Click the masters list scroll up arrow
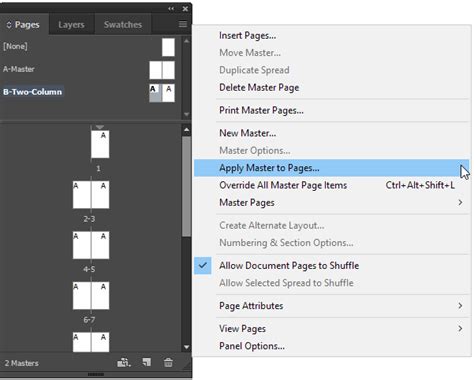Viewport: 474px width, 380px height. click(186, 41)
